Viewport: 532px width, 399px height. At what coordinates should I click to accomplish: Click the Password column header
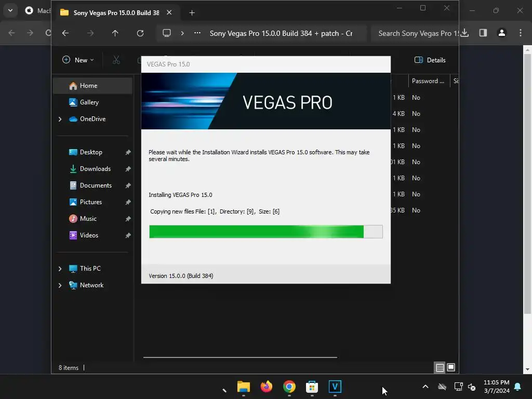(x=429, y=81)
